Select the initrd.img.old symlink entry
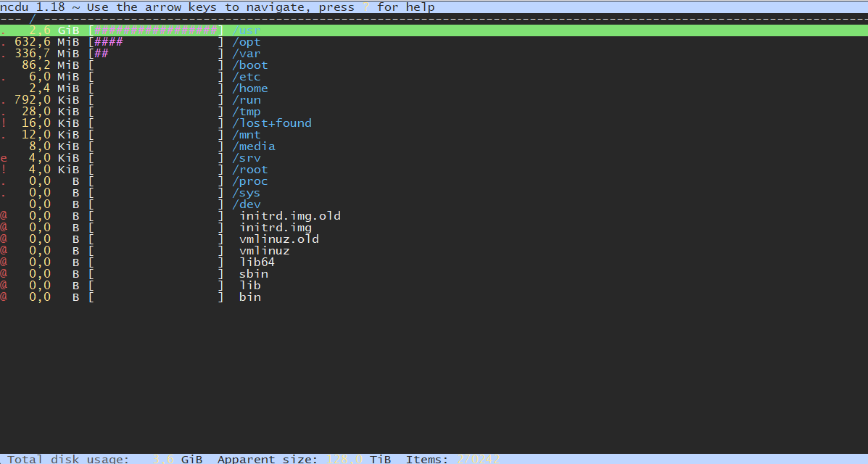 point(290,216)
